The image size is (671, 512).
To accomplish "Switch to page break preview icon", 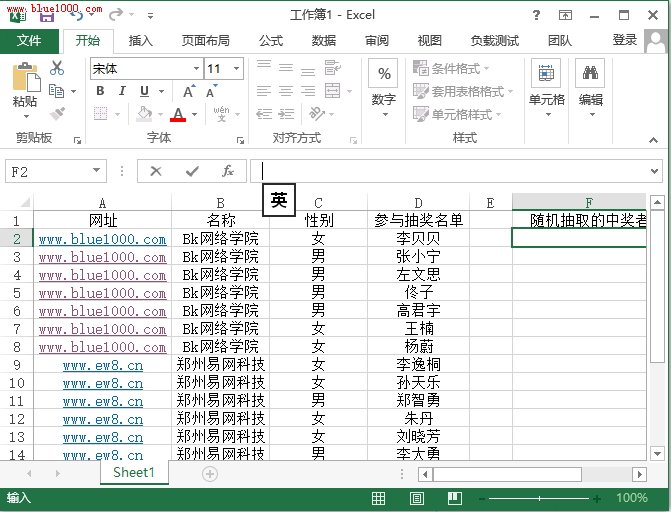I will pos(455,498).
